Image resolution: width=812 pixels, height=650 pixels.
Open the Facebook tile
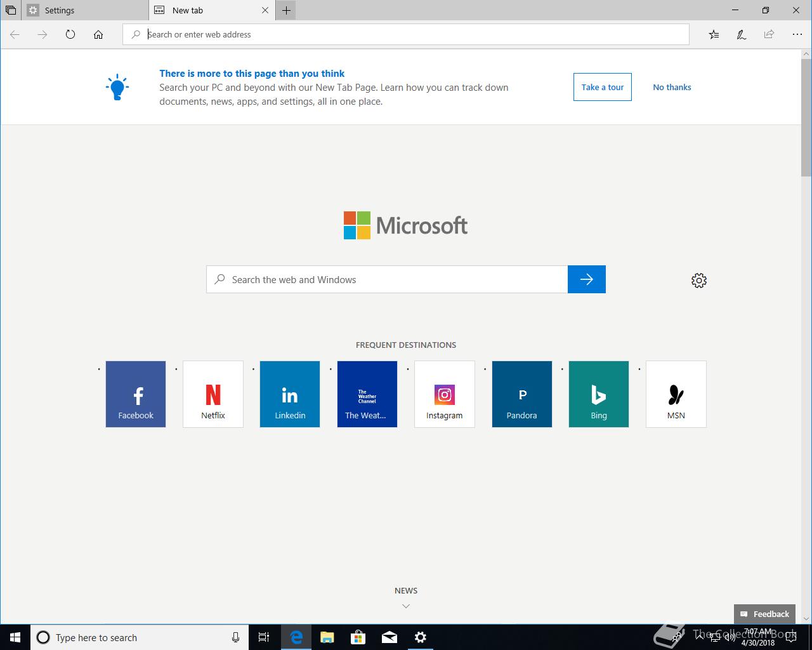(x=136, y=394)
